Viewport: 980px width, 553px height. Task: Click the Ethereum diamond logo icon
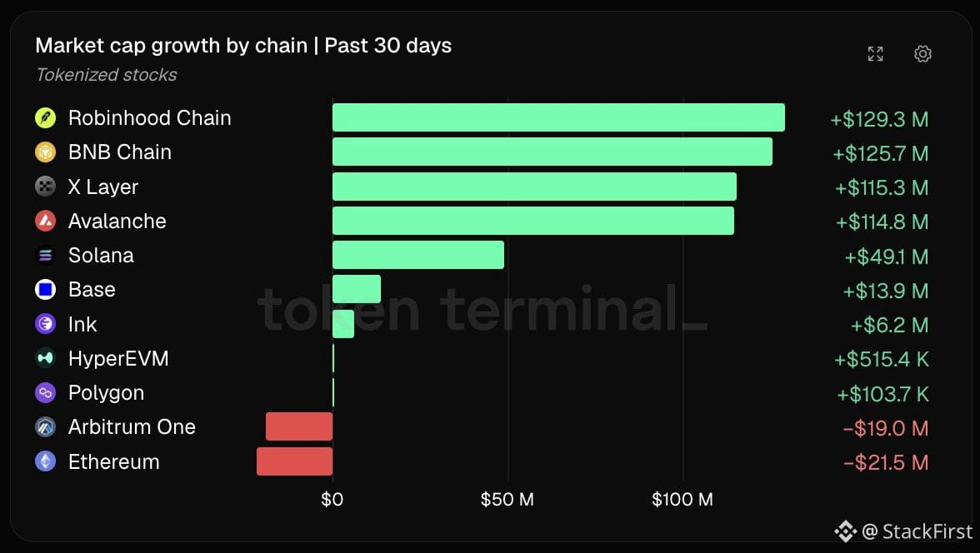(x=46, y=461)
